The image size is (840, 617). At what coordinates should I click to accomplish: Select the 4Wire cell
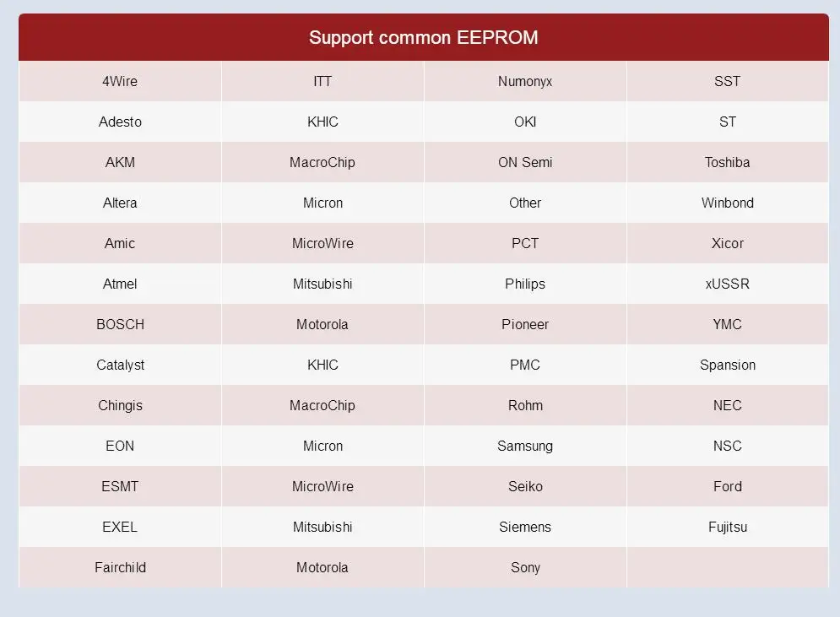[120, 81]
